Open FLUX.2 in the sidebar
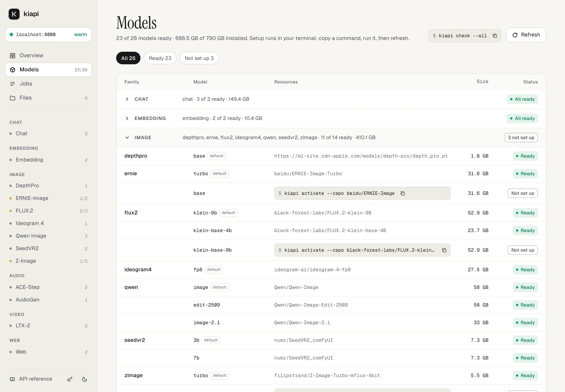 [48, 211]
